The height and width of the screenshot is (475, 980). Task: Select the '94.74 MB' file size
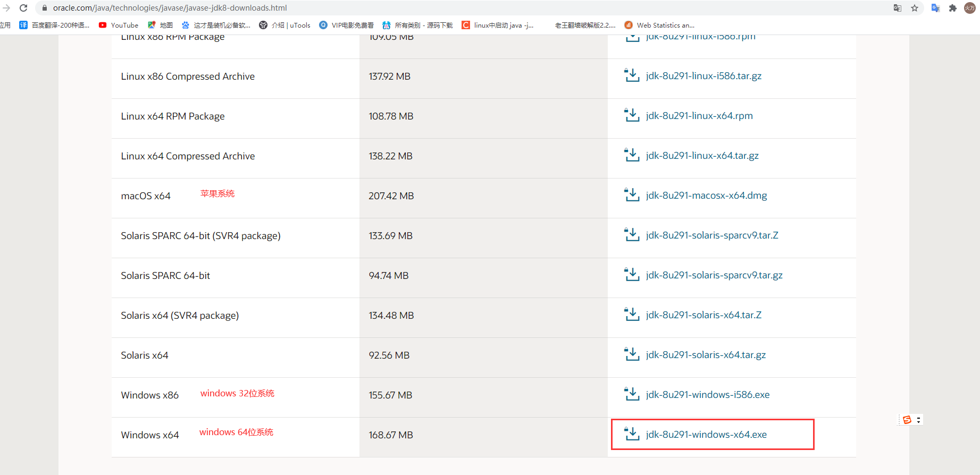click(x=389, y=276)
